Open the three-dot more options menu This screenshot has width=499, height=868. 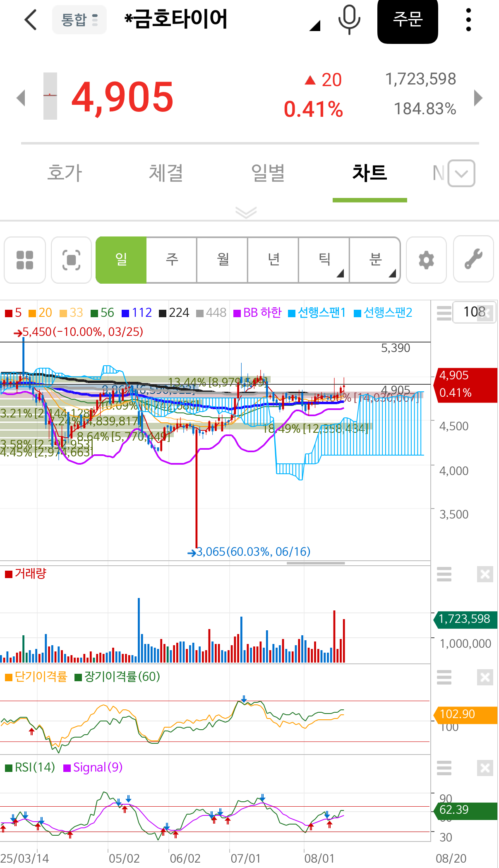coord(468,19)
